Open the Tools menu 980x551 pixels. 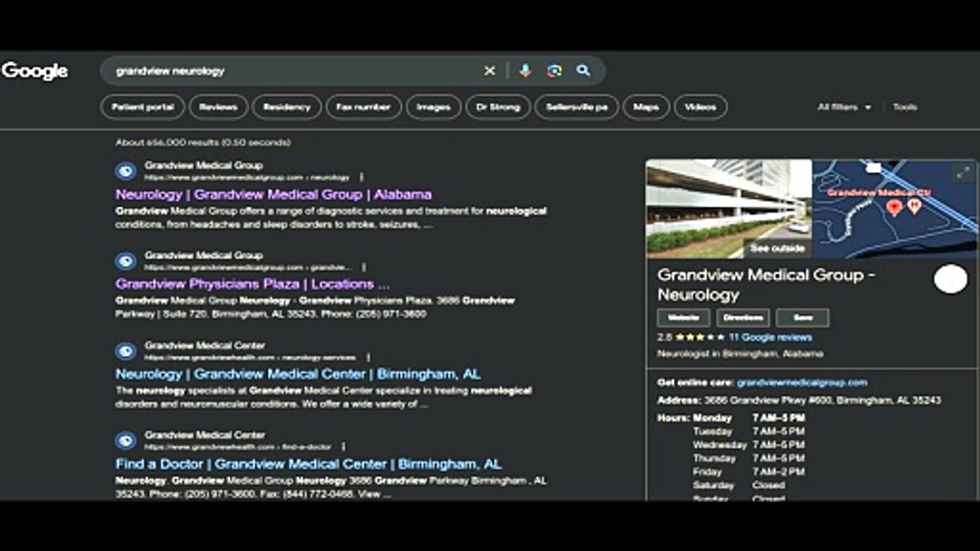click(905, 107)
